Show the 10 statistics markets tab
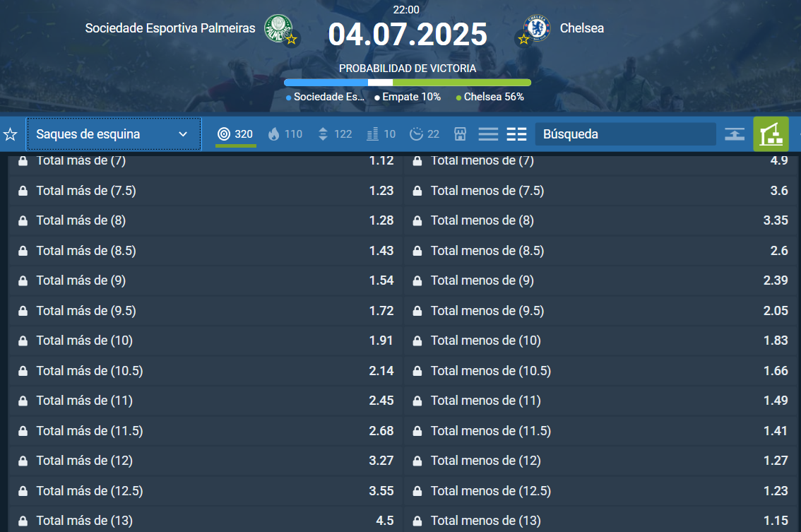 381,134
